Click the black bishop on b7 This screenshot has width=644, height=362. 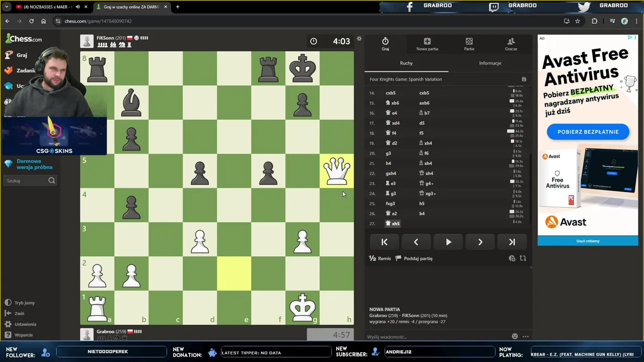[131, 103]
